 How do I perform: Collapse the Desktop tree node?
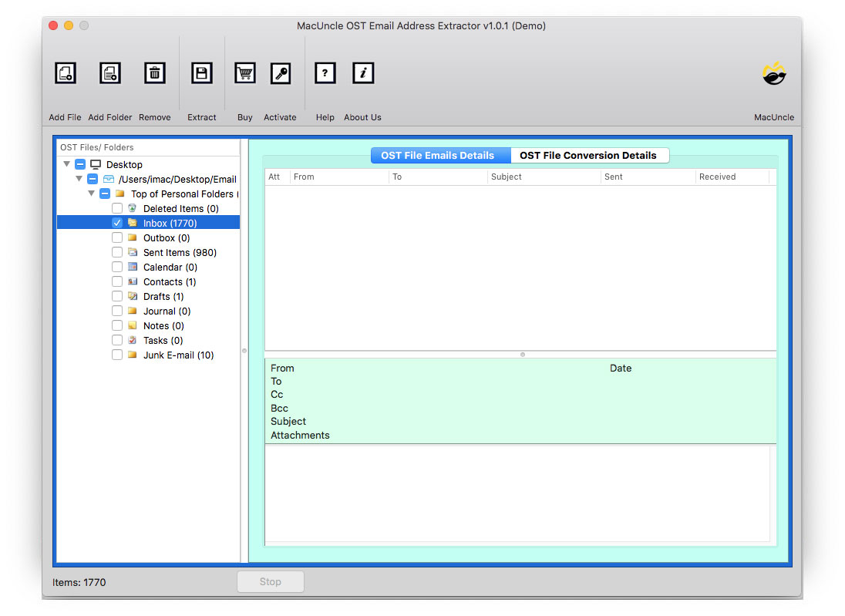point(67,164)
